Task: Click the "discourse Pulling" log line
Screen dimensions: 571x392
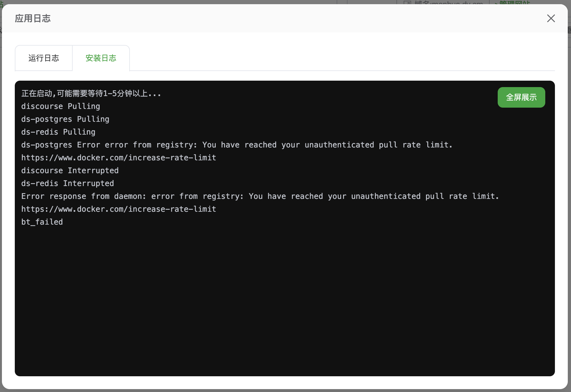Action: (60, 106)
